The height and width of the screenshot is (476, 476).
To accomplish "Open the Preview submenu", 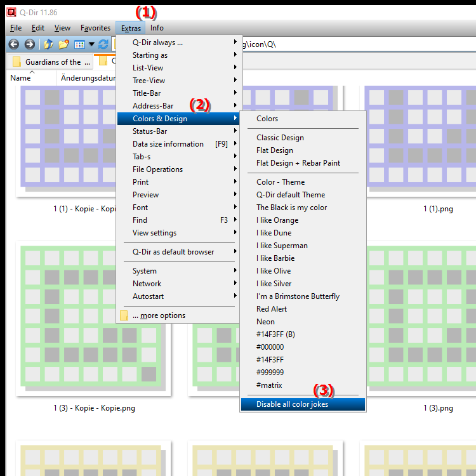I will point(178,195).
